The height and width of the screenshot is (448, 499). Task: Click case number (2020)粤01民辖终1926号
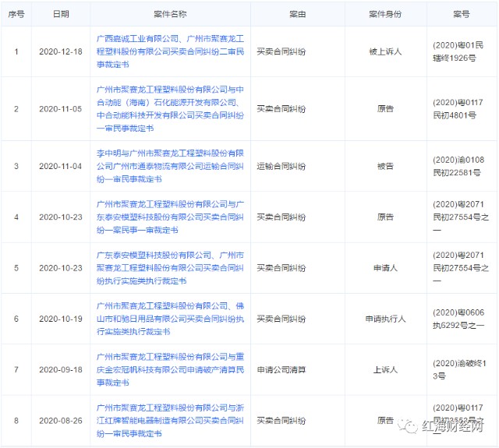(x=458, y=51)
